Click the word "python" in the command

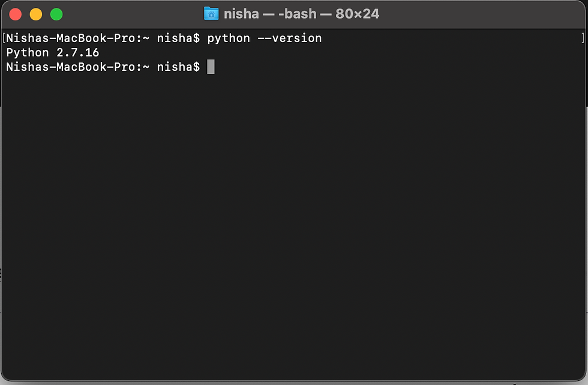coord(229,38)
